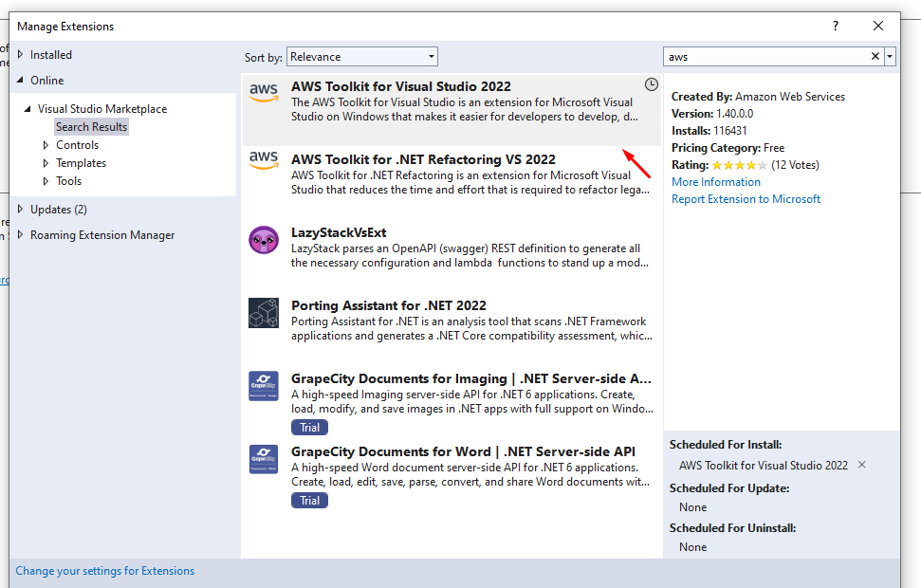Open the search box history dropdown arrow
The width and height of the screenshot is (921, 588).
coord(890,56)
